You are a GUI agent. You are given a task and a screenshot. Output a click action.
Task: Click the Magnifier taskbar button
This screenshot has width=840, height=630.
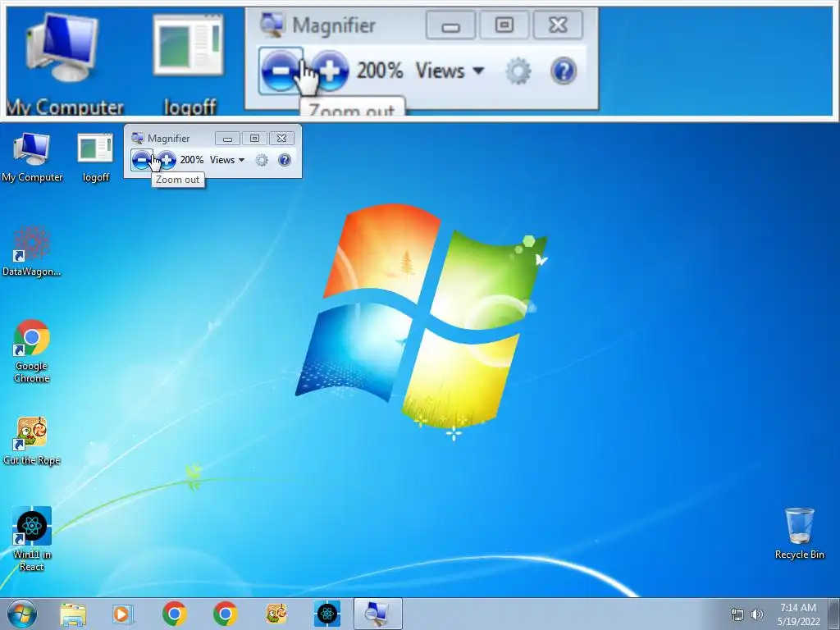[377, 614]
